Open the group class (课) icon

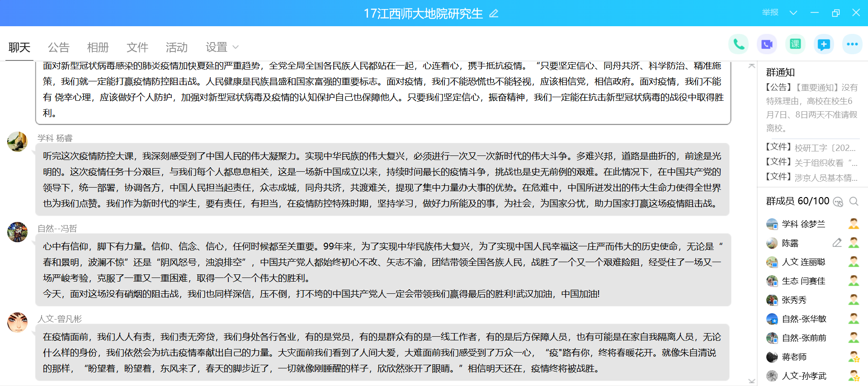(795, 44)
